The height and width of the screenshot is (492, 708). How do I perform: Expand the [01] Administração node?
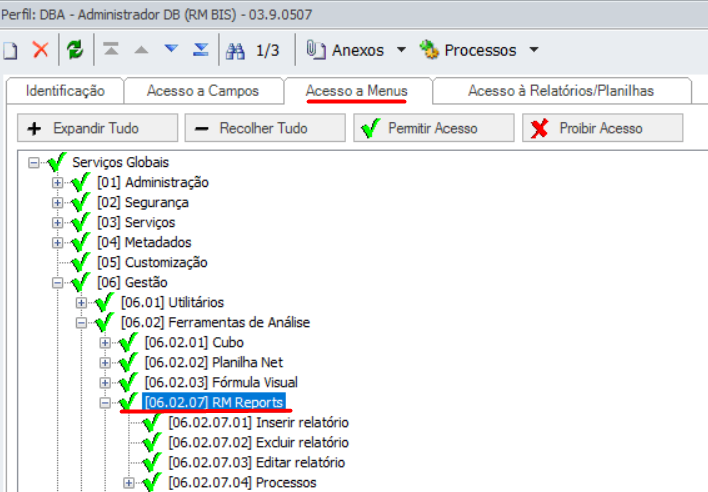[x=57, y=182]
